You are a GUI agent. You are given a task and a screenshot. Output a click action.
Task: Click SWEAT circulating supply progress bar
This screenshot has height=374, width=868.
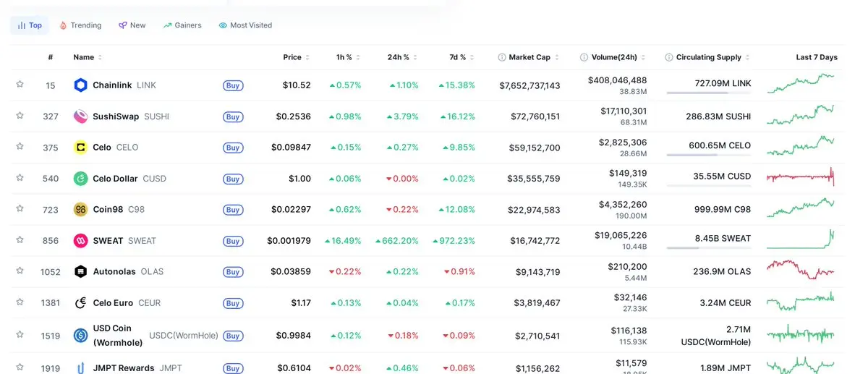[709, 248]
